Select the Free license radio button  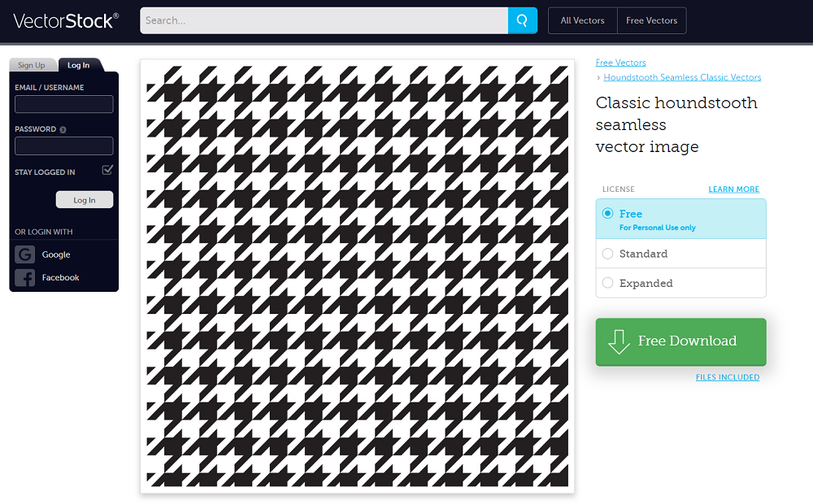click(608, 214)
